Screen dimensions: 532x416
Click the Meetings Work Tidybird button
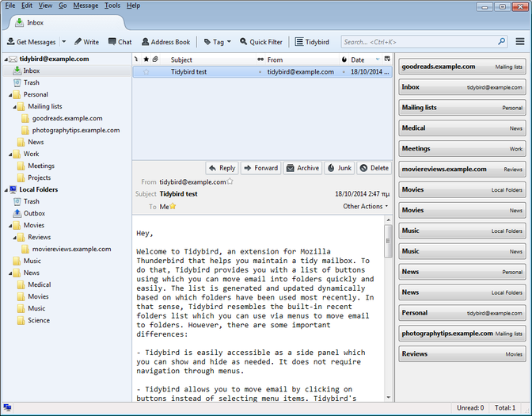click(462, 149)
